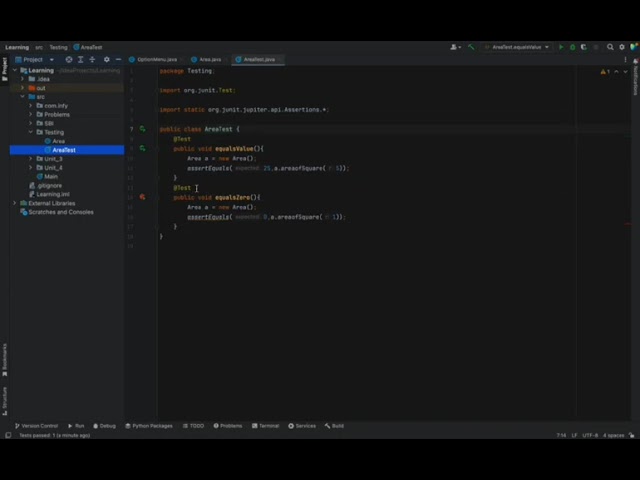Image resolution: width=640 pixels, height=480 pixels.
Task: Select the AreaTest.java editor tab
Action: 258,60
